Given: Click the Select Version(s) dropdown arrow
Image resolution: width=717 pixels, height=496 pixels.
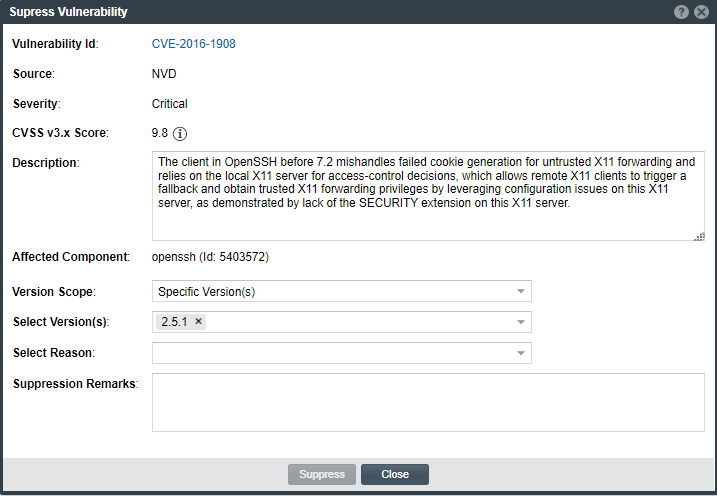Looking at the screenshot, I should click(520, 322).
